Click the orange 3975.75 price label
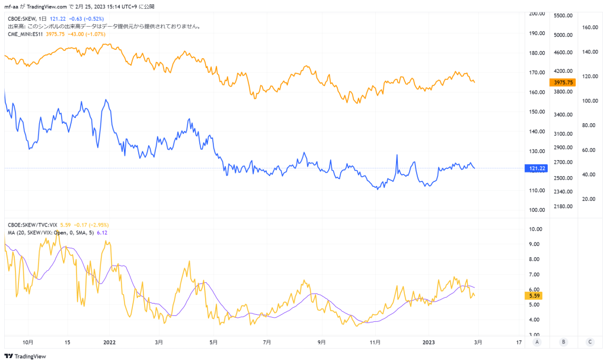This screenshot has height=364, width=607. [563, 82]
